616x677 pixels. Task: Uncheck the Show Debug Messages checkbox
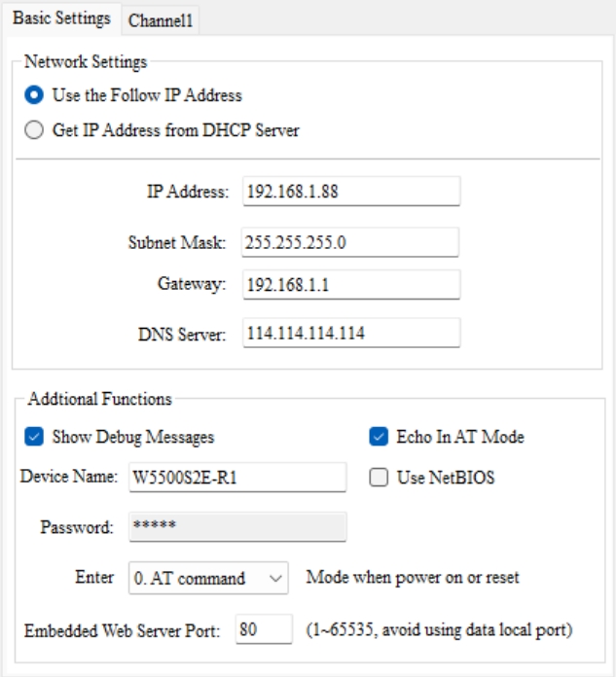click(34, 437)
